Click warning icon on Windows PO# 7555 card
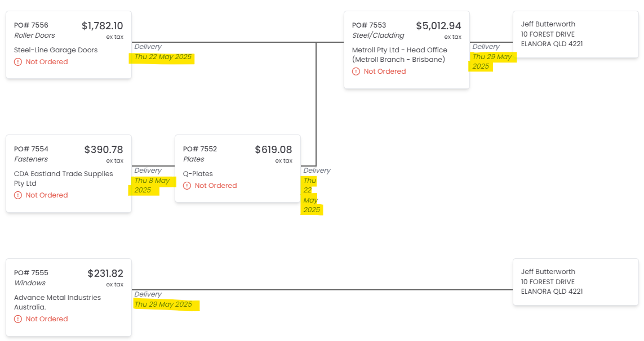This screenshot has height=341, width=644. pos(18,319)
